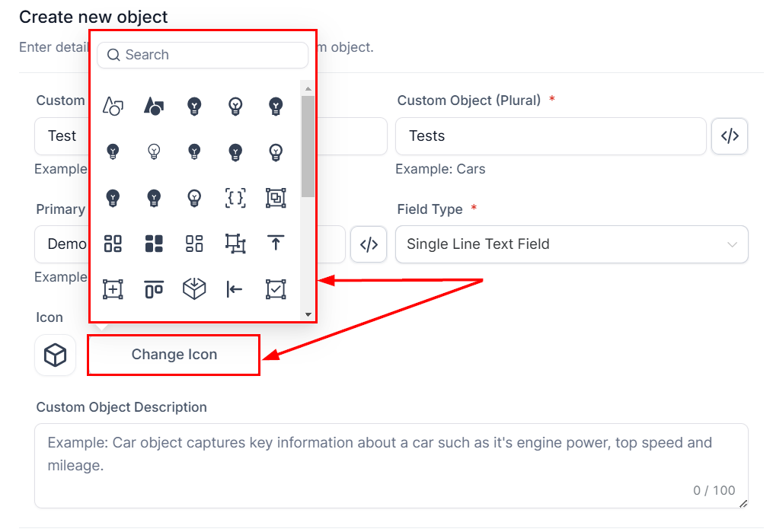Select the filled shapes icon
The width and height of the screenshot is (773, 532).
[x=154, y=107]
